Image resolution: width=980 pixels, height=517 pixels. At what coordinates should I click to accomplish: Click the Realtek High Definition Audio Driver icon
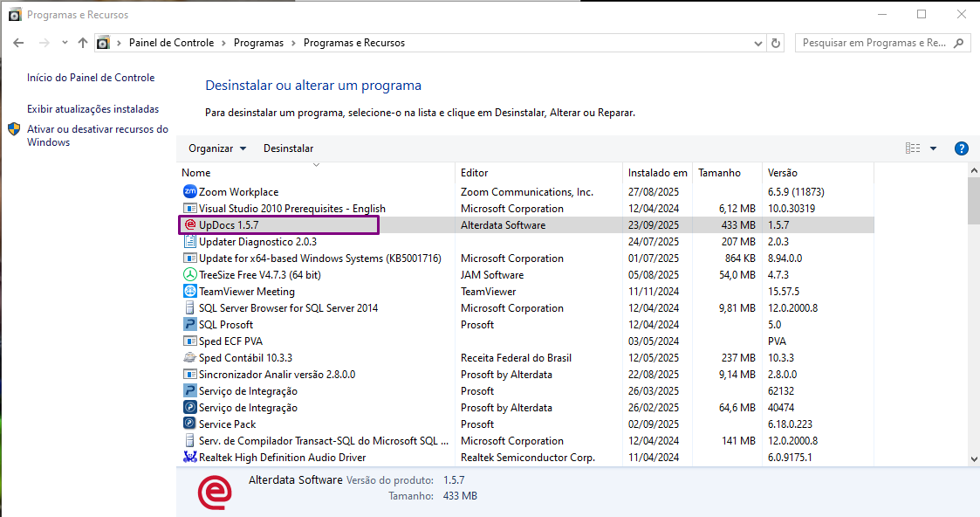(190, 458)
